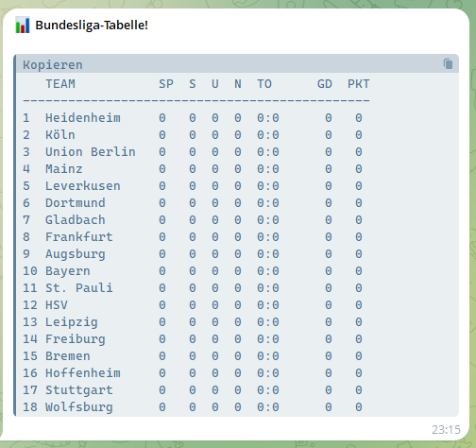Click the SP column header
The height and width of the screenshot is (448, 476).
(166, 84)
